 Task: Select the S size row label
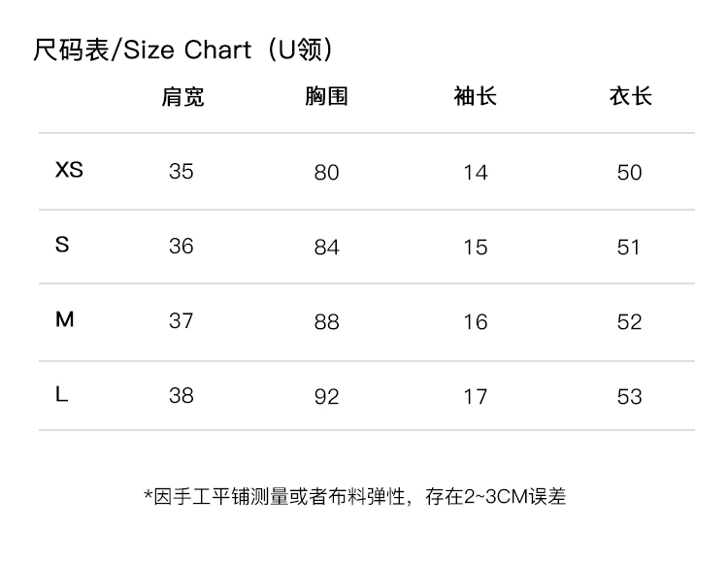62,245
